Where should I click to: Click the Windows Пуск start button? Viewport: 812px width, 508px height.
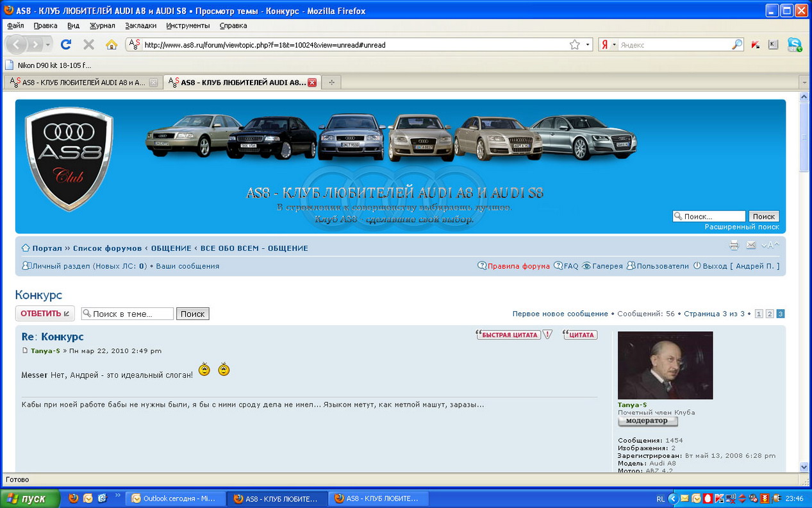[30, 498]
